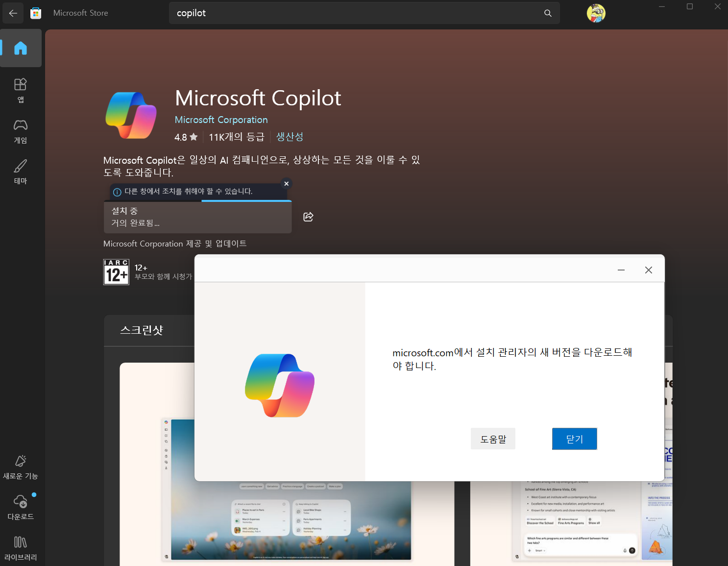728x566 pixels.
Task: Click the dialog Copilot logo image
Action: 280,385
